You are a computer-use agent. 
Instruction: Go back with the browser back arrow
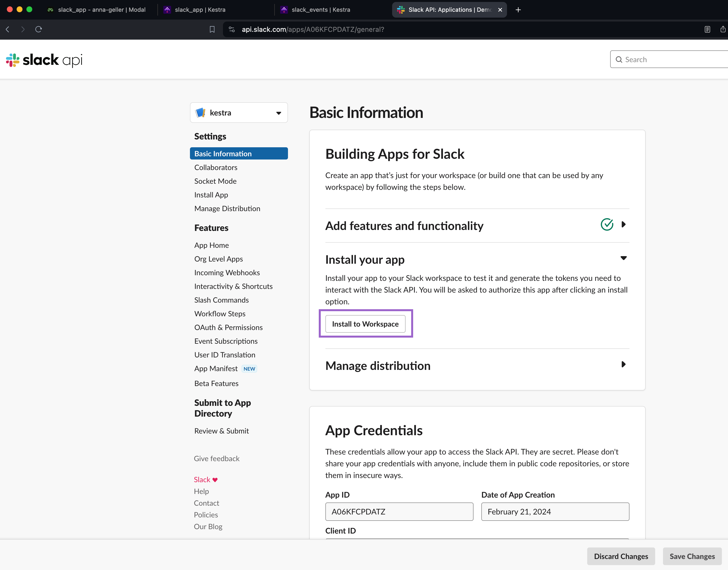pyautogui.click(x=8, y=29)
